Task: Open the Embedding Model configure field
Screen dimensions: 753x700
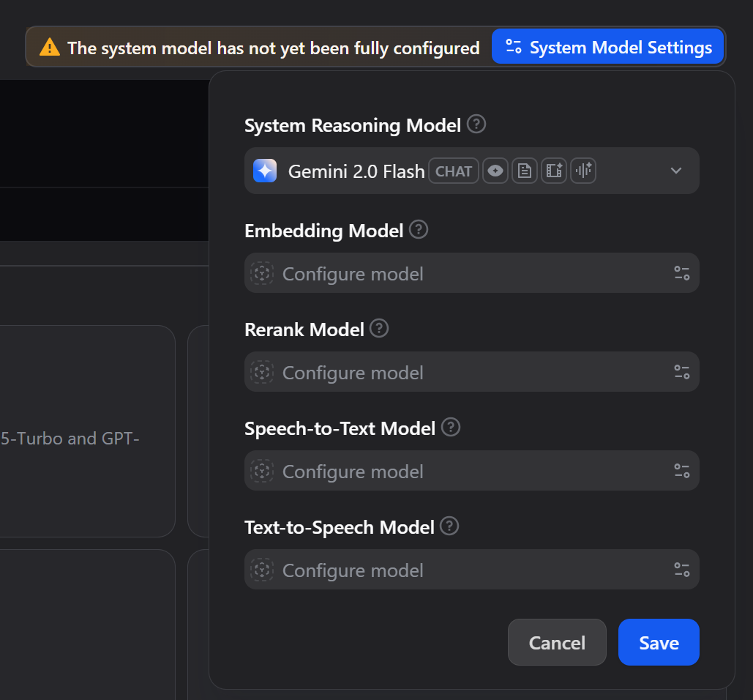Action: [x=471, y=273]
